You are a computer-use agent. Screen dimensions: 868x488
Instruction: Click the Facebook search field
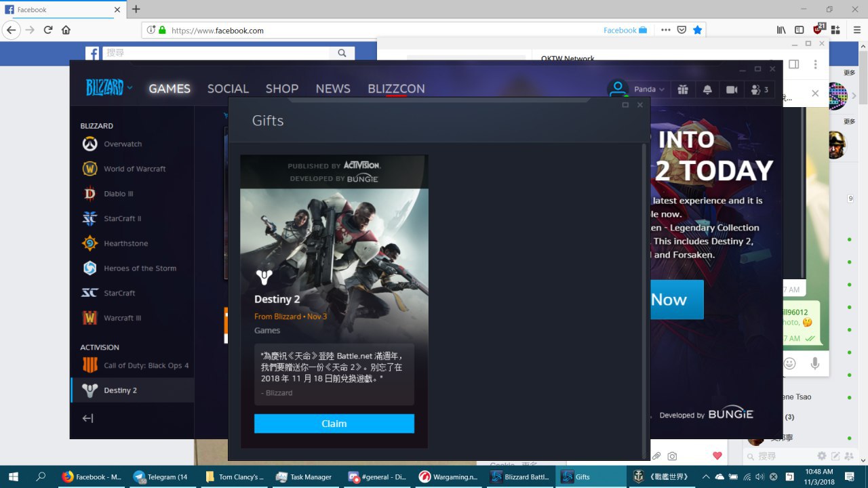[x=217, y=53]
